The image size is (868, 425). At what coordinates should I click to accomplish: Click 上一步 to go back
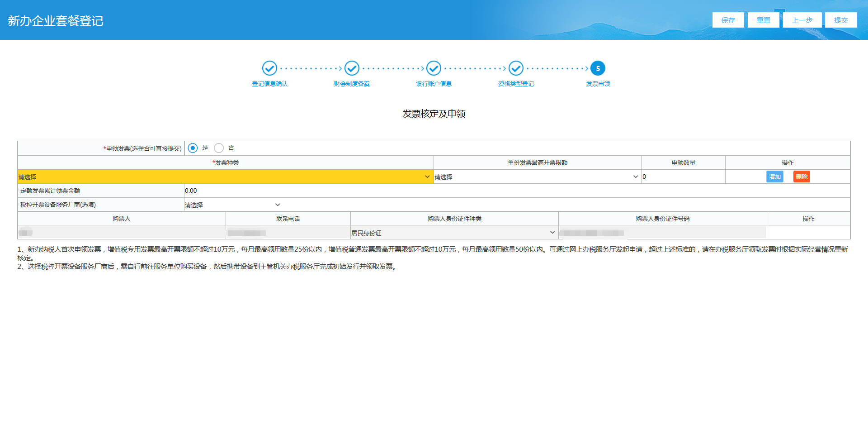click(x=802, y=20)
